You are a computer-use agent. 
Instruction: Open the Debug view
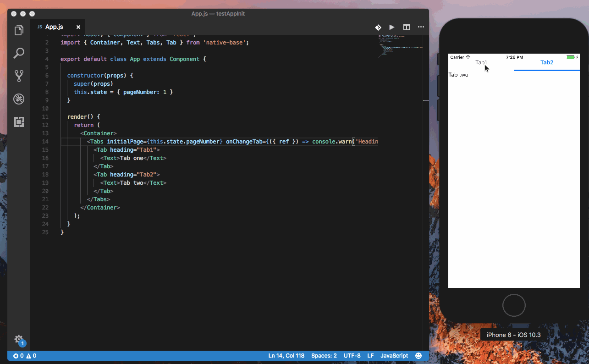pos(19,99)
